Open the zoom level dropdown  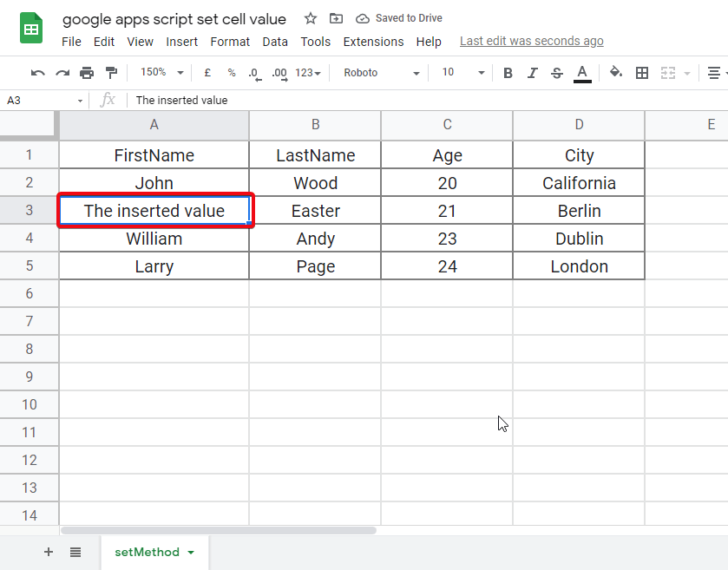click(x=160, y=73)
